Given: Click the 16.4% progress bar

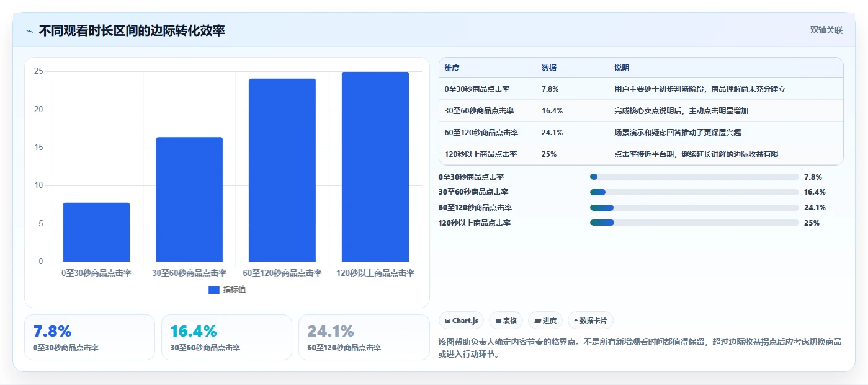Looking at the screenshot, I should [x=694, y=192].
